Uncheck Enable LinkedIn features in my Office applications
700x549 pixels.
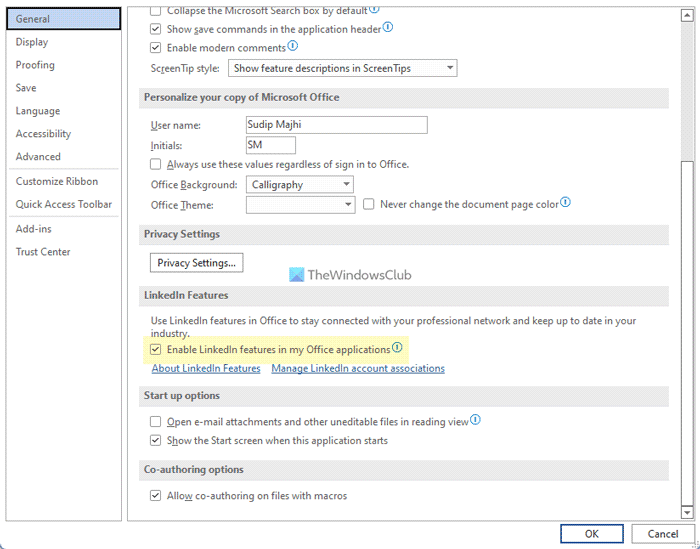[155, 349]
